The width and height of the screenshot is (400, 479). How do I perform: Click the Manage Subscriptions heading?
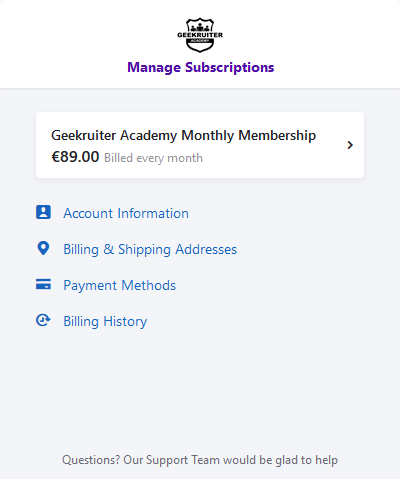[x=201, y=67]
